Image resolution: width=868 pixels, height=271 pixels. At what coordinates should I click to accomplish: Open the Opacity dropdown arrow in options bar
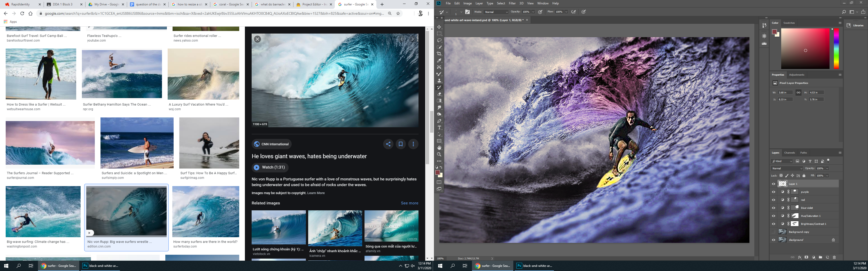coord(533,12)
